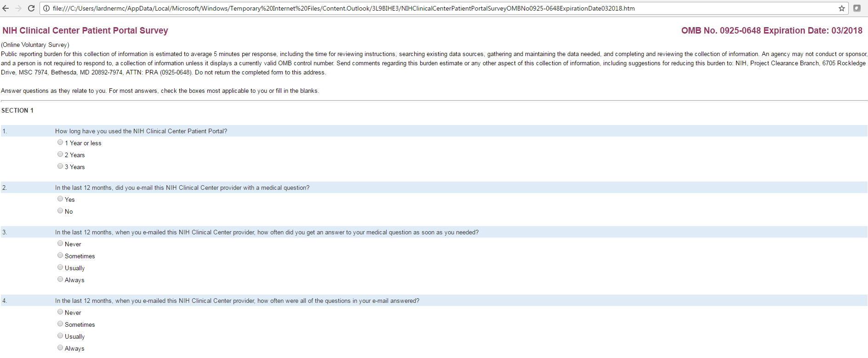Select "Never" for question 3
868x358 pixels.
pos(60,244)
